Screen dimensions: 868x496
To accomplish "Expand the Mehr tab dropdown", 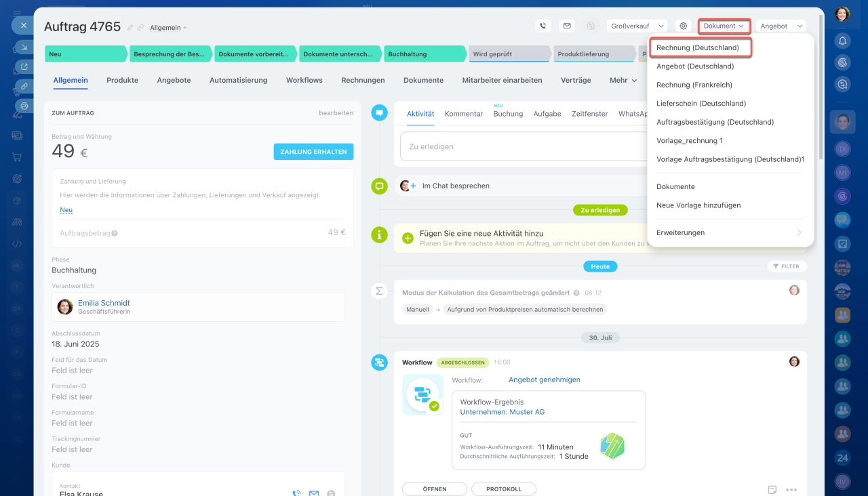I will (x=623, y=80).
